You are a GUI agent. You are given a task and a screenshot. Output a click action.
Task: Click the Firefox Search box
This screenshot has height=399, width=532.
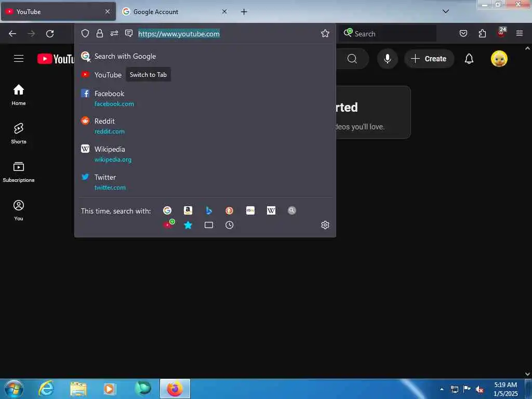(388, 34)
